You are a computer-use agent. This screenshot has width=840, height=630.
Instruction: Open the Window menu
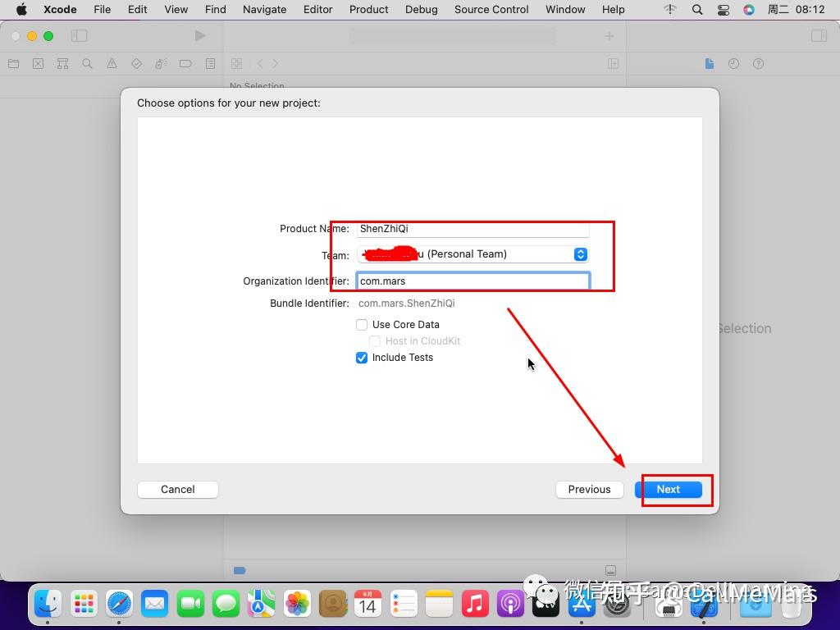565,9
